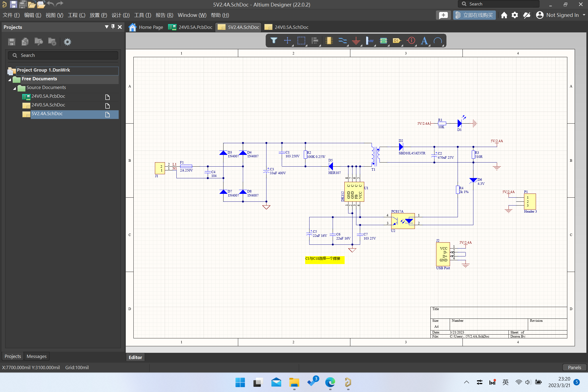Image resolution: width=588 pixels, height=392 pixels.
Task: Select the yellow C1与C18 note text
Action: [x=325, y=260]
